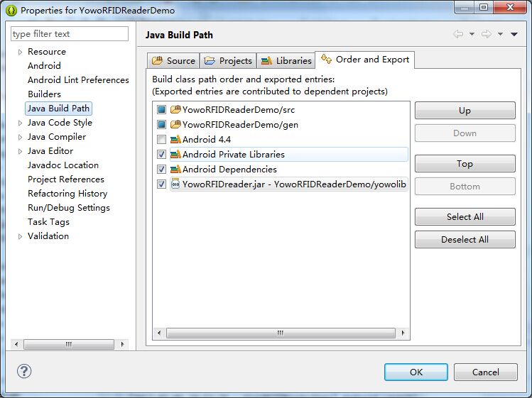Screen dimensions: 532x398
Task: Open the view menu dropdown triangle
Action: pos(514,34)
